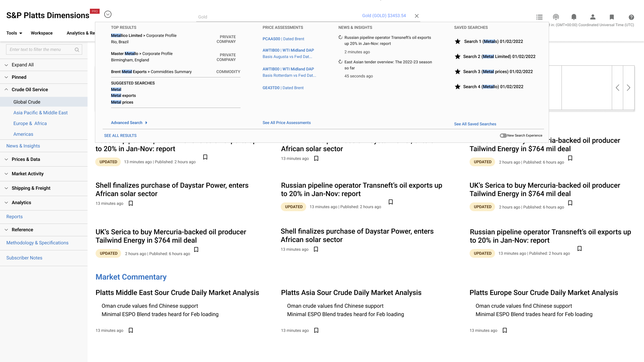Go to the previous carousel item
644x362 pixels.
(618, 87)
